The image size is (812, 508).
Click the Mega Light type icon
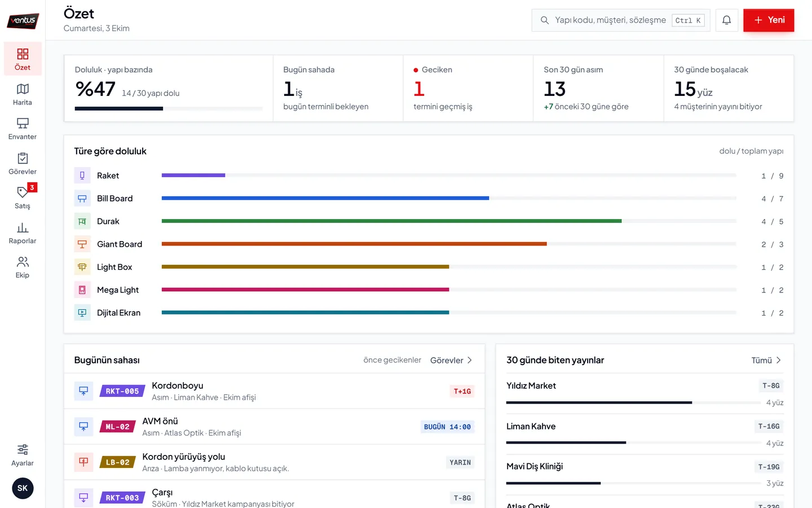coord(82,290)
